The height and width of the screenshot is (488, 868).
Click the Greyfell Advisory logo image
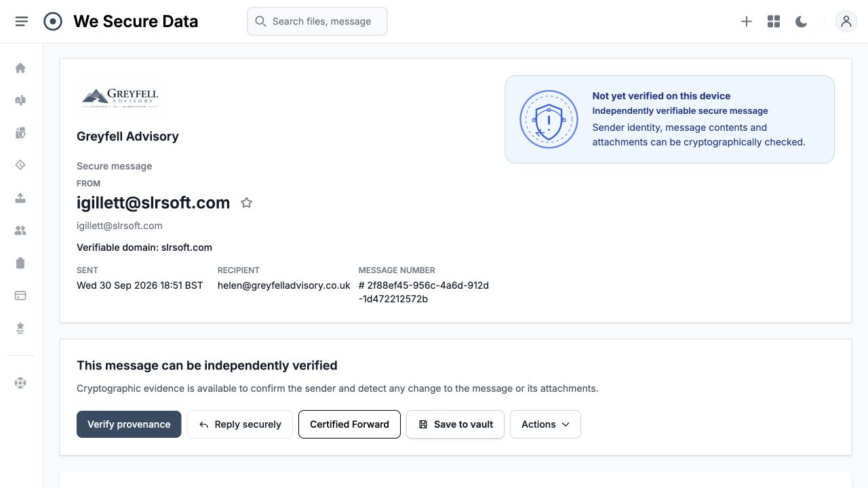120,98
